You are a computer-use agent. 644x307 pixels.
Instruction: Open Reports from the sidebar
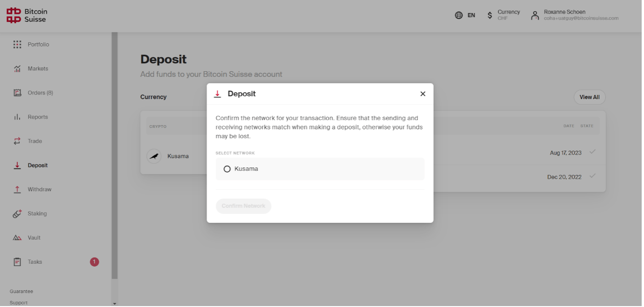click(38, 117)
